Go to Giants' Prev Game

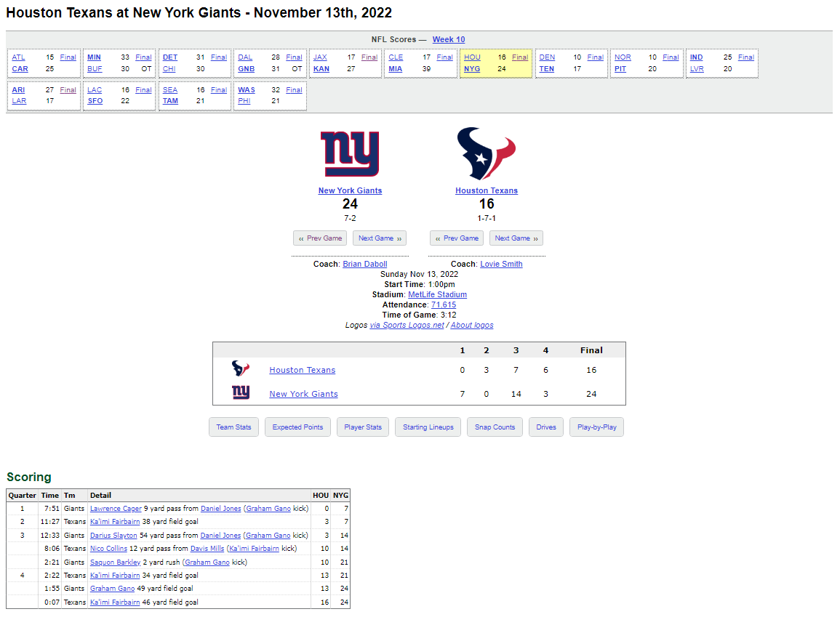[320, 238]
